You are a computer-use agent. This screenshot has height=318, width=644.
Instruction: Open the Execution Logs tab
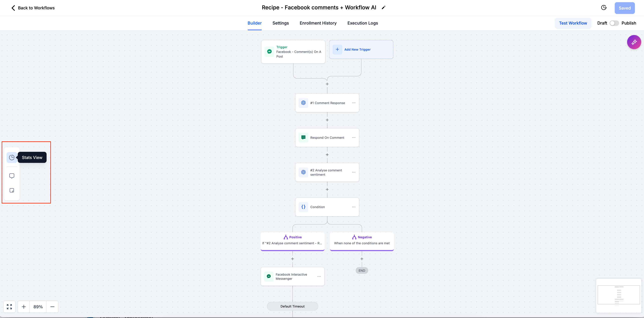click(x=363, y=23)
